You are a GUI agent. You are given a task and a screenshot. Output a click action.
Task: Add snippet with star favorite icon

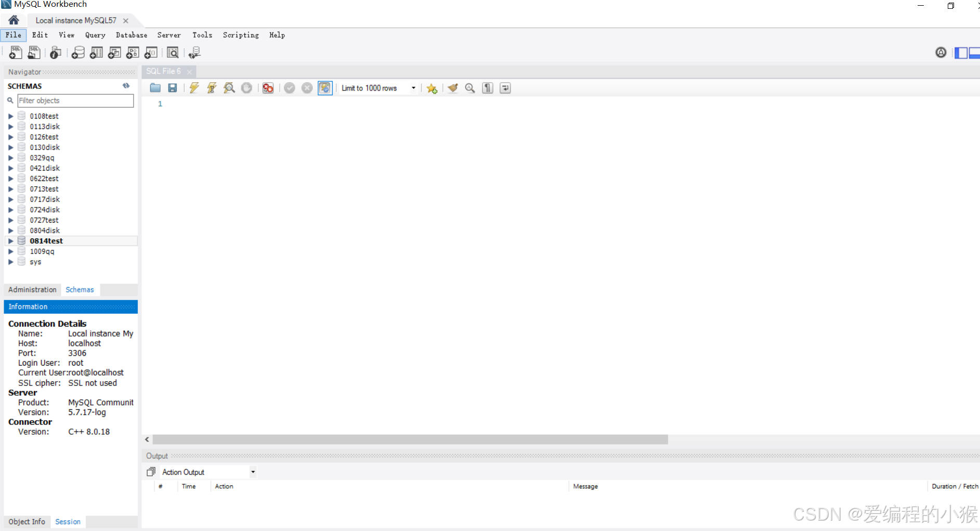[432, 88]
